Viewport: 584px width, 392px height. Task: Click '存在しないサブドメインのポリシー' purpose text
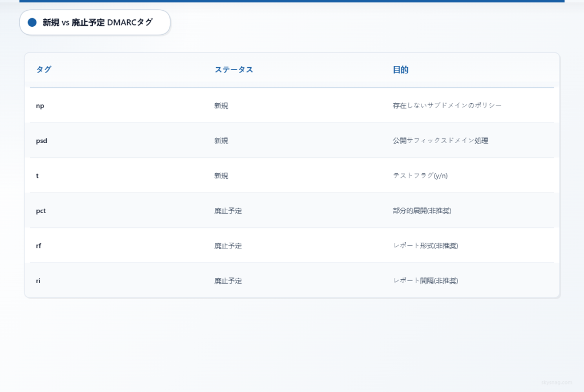click(x=447, y=105)
